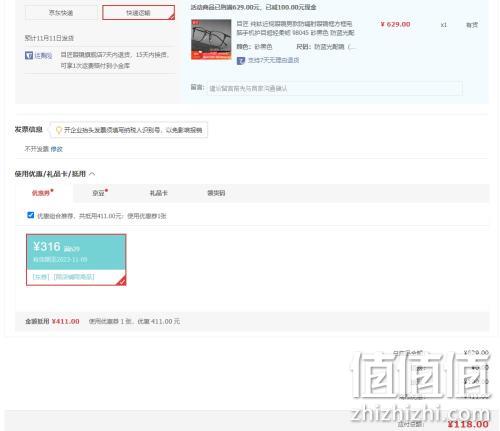Image resolution: width=500 pixels, height=431 pixels.
Task: Select the 快递运输 delivery option
Action: point(138,13)
